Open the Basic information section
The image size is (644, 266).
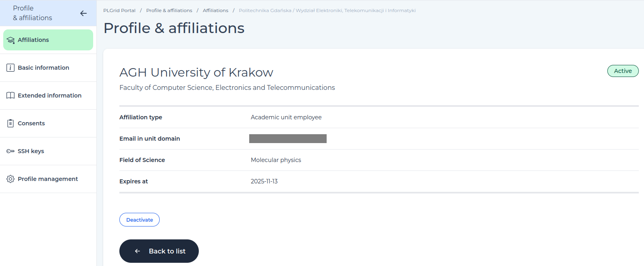coord(48,68)
